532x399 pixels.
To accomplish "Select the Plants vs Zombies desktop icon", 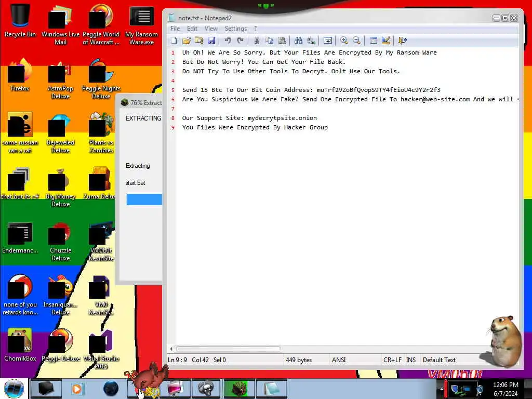I will click(x=101, y=134).
